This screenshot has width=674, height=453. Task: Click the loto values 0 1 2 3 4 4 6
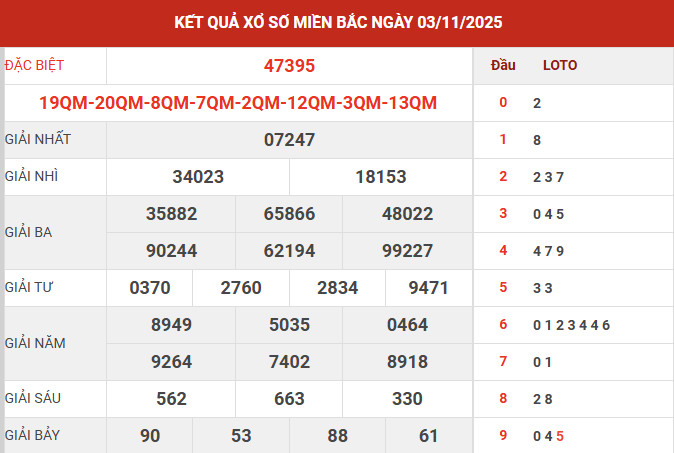click(571, 325)
